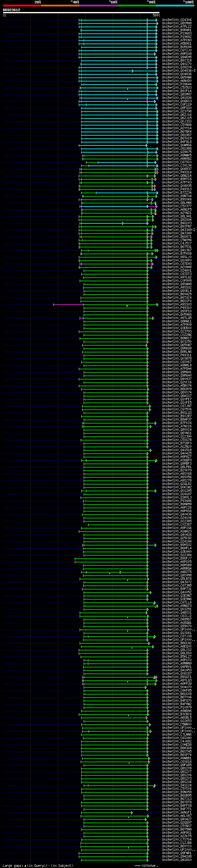Select the UniRef100_B3CBC6 label
197x868 pixels.
click(177, 714)
